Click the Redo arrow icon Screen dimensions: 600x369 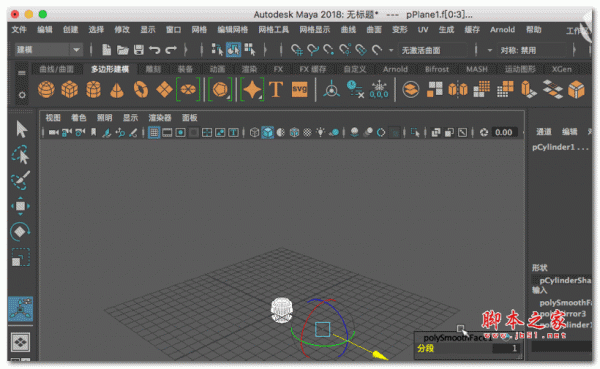point(171,50)
